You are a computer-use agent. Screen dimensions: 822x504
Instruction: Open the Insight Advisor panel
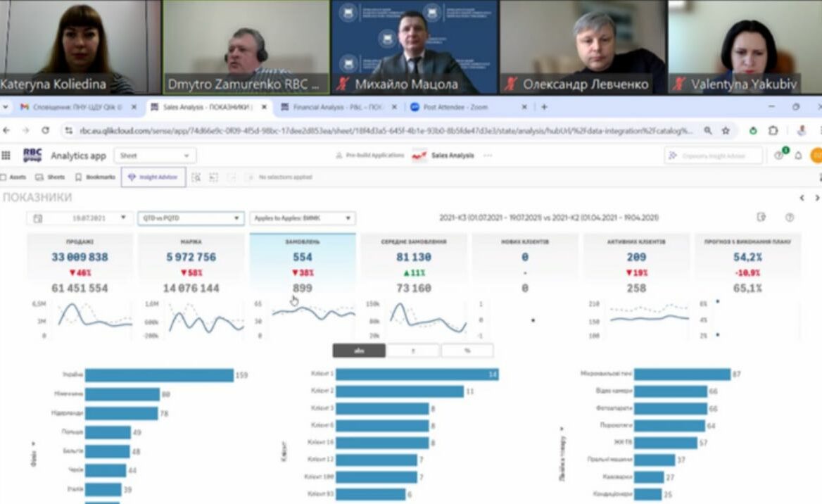(x=153, y=177)
